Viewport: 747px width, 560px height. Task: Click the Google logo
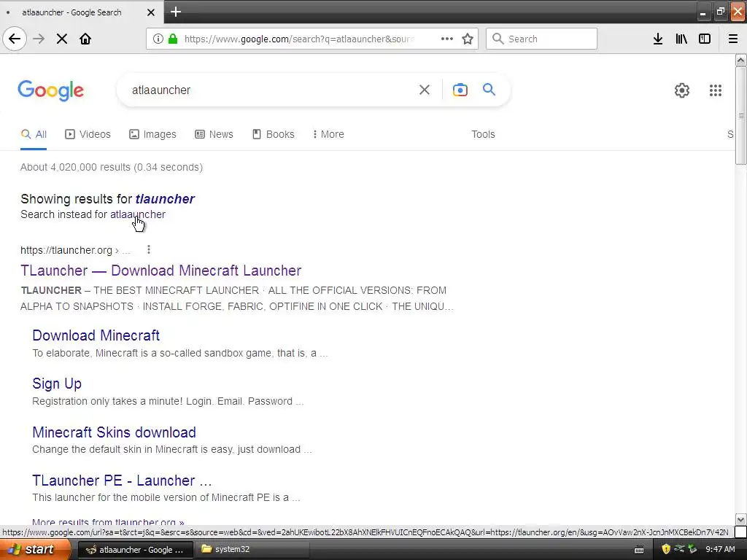51,90
